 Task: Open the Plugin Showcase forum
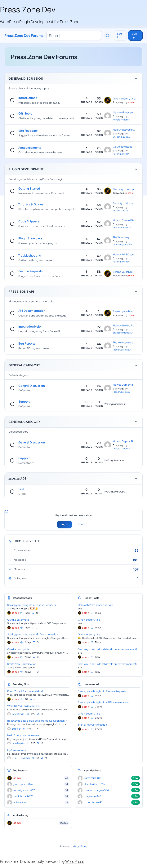30,238
